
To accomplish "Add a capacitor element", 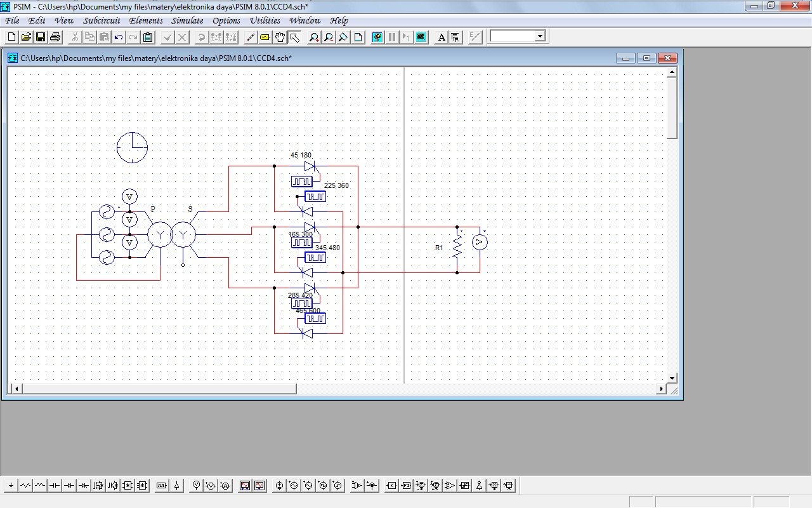I will pos(55,485).
